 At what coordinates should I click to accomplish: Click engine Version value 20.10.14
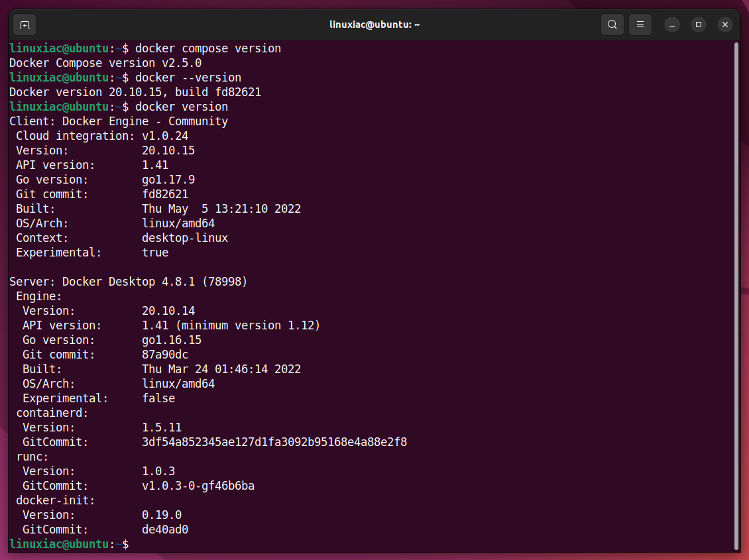point(168,311)
